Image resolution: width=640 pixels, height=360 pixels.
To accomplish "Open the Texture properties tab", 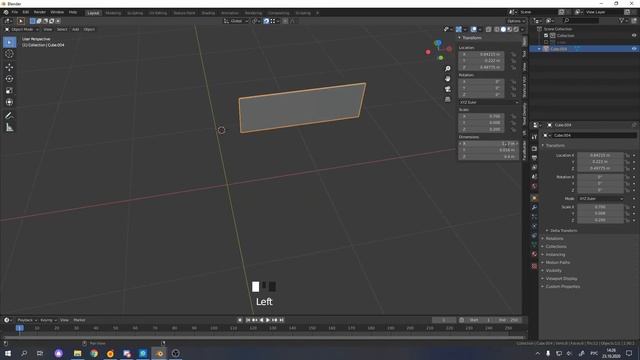I will point(534,266).
